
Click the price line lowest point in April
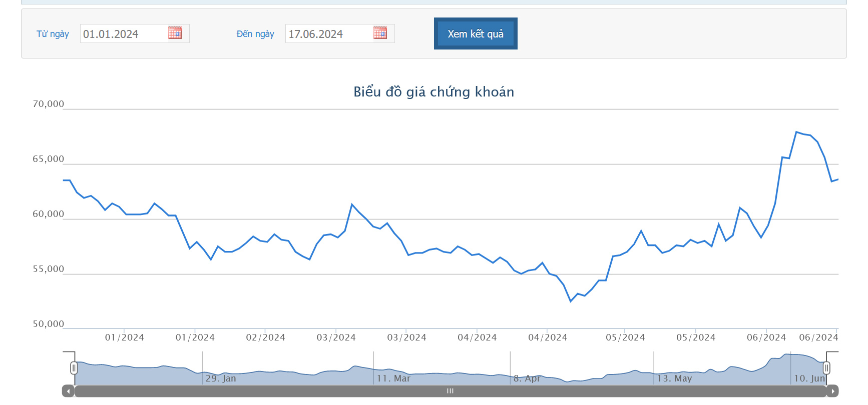tap(571, 301)
